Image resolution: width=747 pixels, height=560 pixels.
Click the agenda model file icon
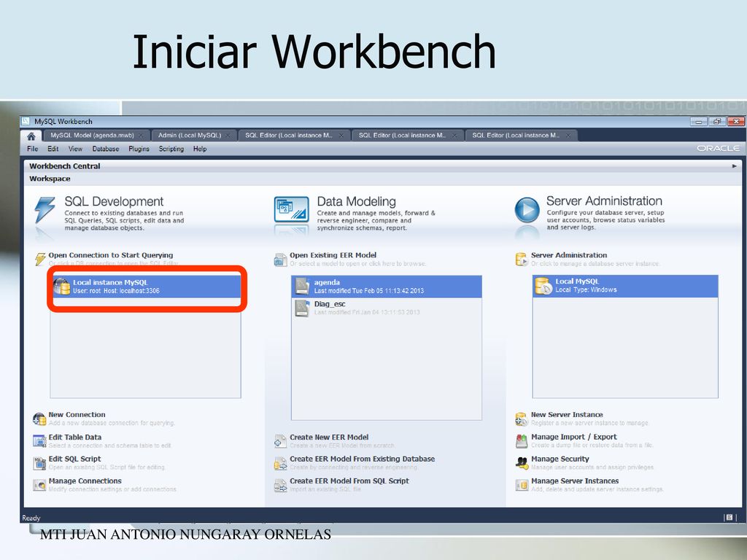302,286
